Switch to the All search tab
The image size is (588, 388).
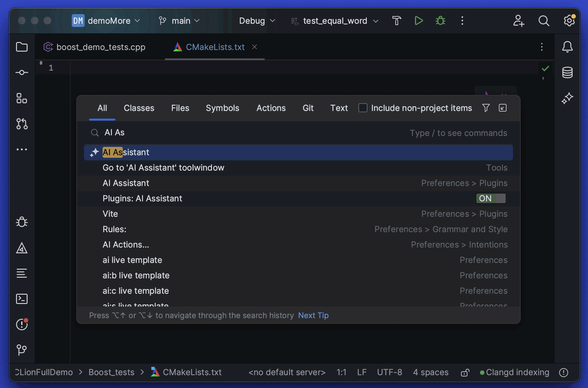pos(102,108)
